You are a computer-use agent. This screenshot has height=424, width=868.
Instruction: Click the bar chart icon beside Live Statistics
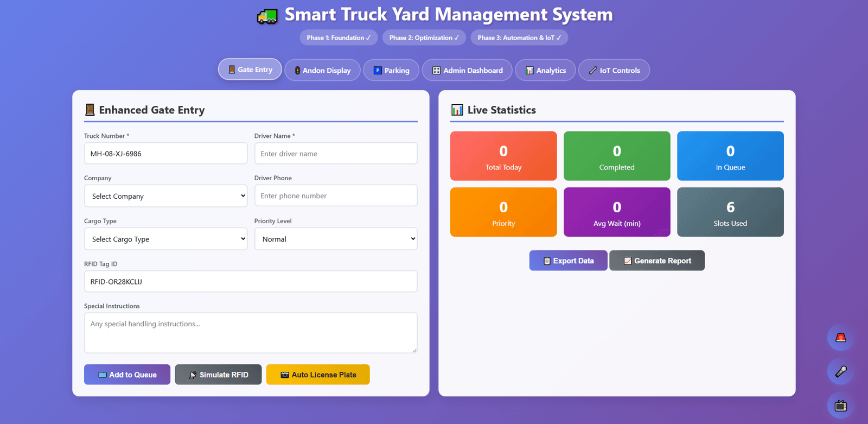(x=457, y=110)
